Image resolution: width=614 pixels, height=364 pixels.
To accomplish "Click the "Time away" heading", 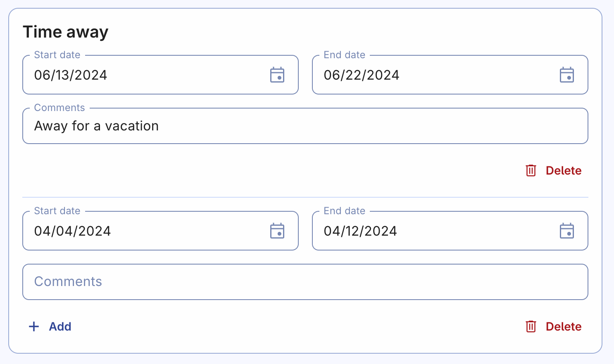I will tap(66, 32).
